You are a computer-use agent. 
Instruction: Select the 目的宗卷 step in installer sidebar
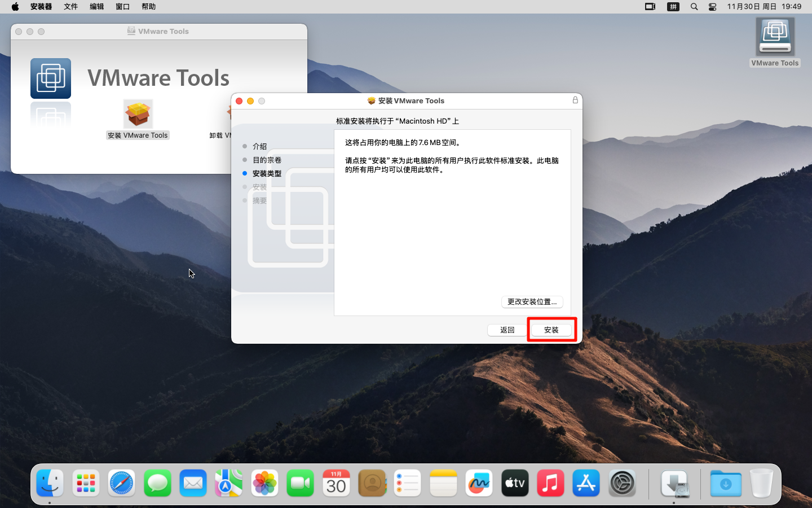(267, 160)
